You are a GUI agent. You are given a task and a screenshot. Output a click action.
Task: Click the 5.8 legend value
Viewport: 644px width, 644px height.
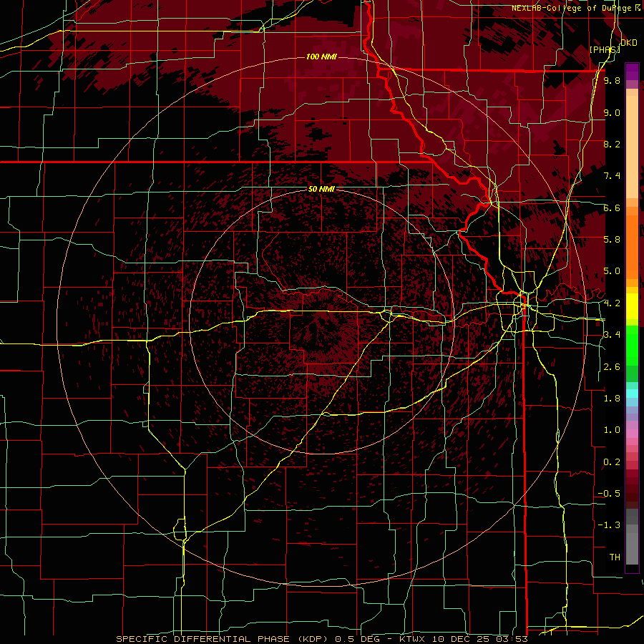click(x=612, y=240)
